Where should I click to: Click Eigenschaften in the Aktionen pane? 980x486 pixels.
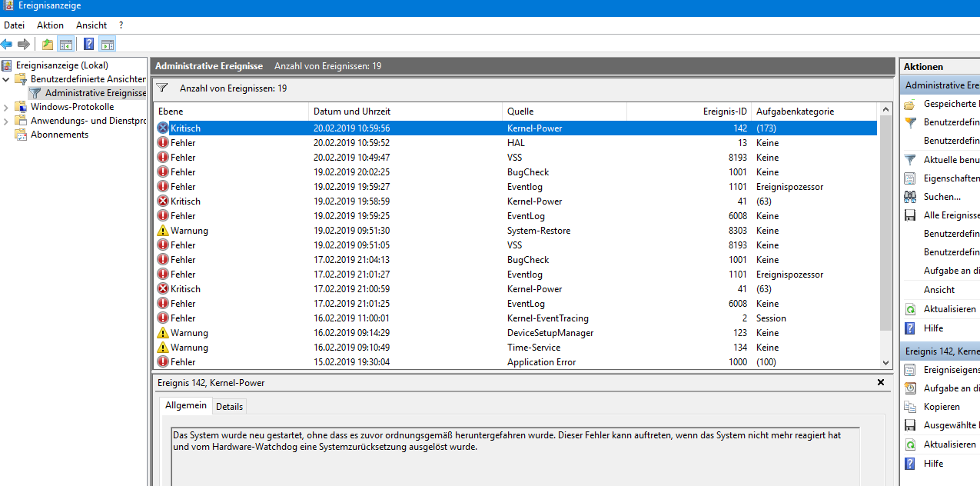(x=952, y=178)
